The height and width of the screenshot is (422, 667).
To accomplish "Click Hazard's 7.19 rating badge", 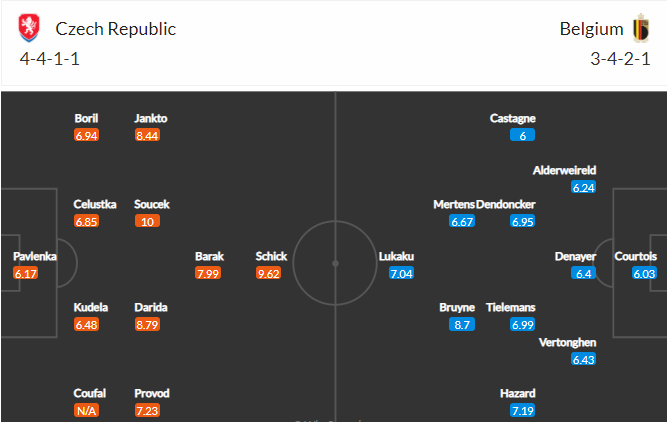I will click(x=523, y=411).
